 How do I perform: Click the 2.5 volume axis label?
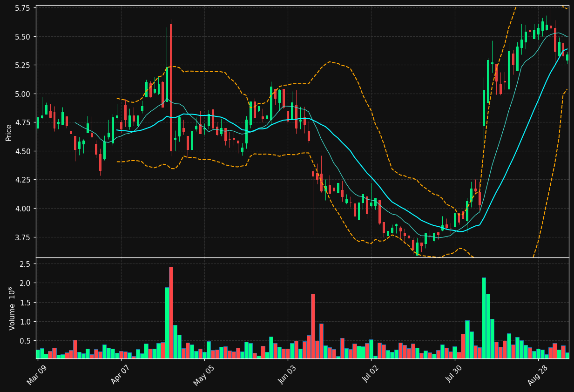26,264
